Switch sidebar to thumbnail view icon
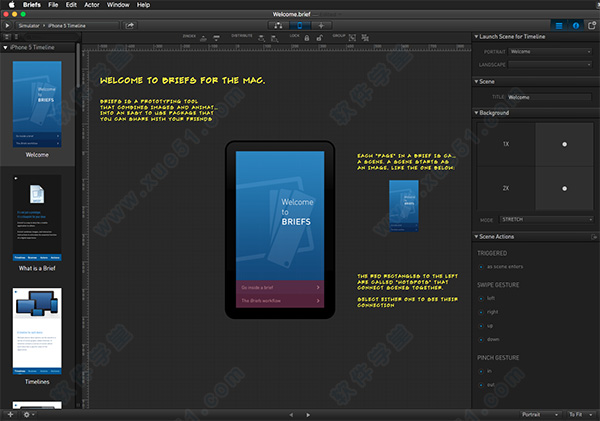This screenshot has width=600, height=421. coord(7,37)
